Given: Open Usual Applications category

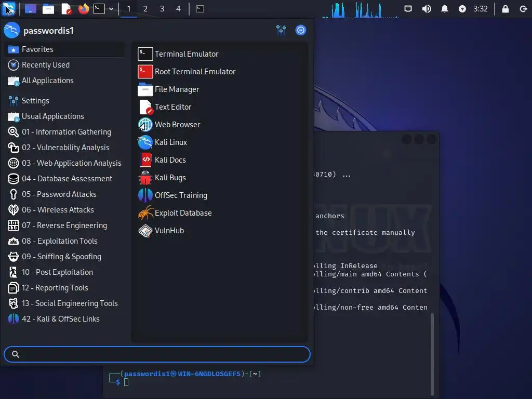Looking at the screenshot, I should point(65,116).
